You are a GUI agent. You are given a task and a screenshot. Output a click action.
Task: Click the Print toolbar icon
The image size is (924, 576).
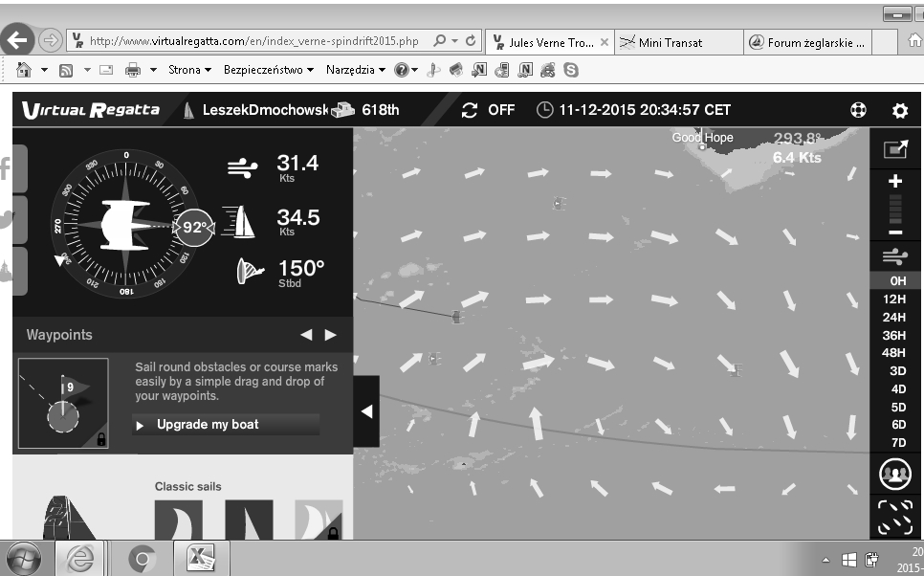click(133, 70)
